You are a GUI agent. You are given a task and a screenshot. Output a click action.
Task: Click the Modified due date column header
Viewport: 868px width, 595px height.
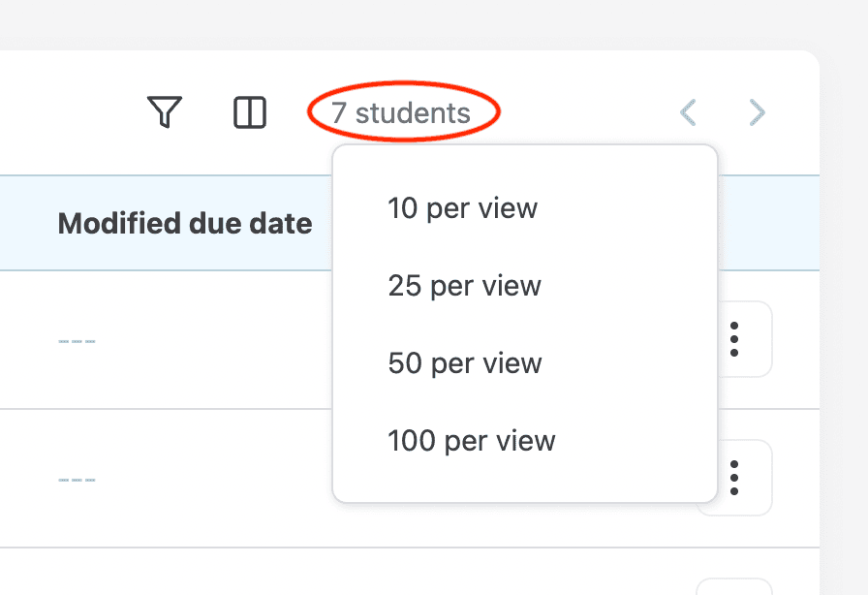tap(184, 223)
